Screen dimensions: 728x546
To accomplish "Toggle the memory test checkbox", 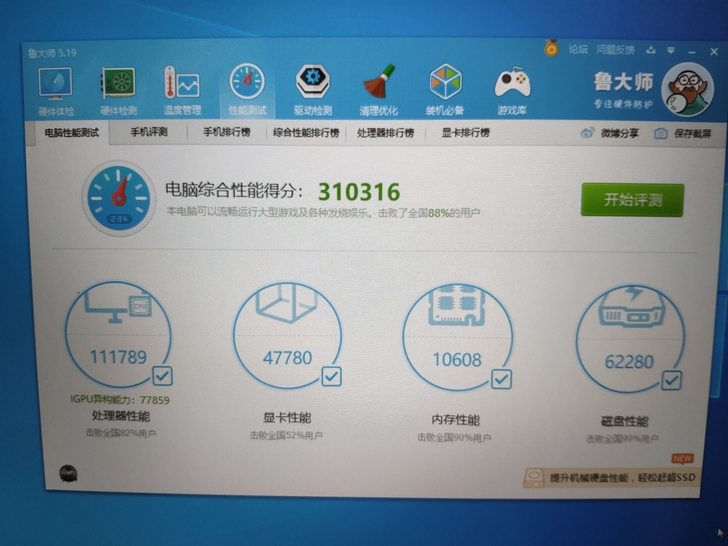I will point(501,379).
